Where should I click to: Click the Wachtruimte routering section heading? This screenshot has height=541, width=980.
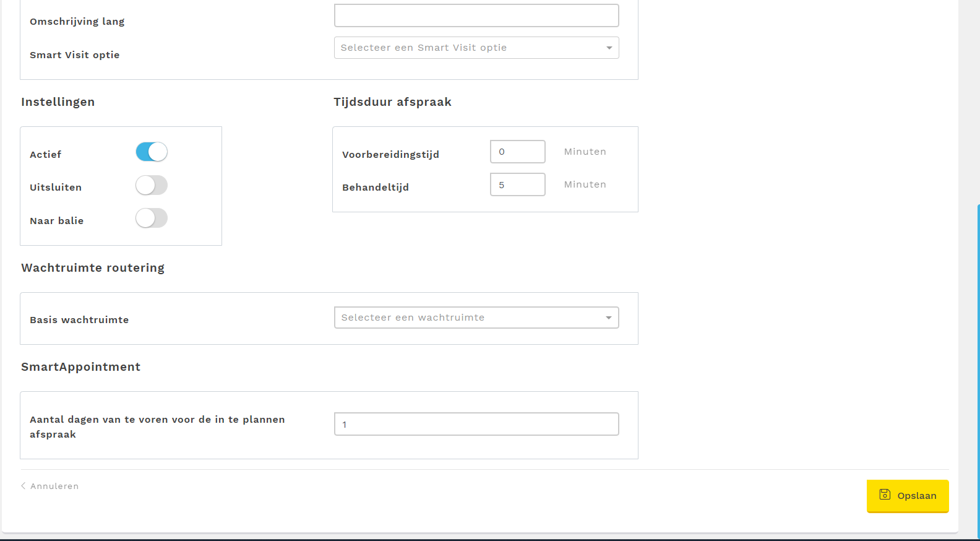click(93, 268)
